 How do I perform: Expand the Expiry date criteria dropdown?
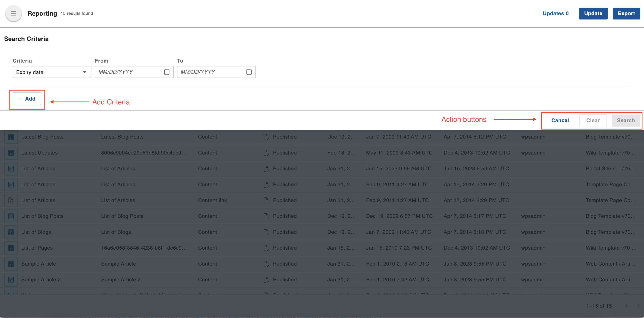[84, 72]
